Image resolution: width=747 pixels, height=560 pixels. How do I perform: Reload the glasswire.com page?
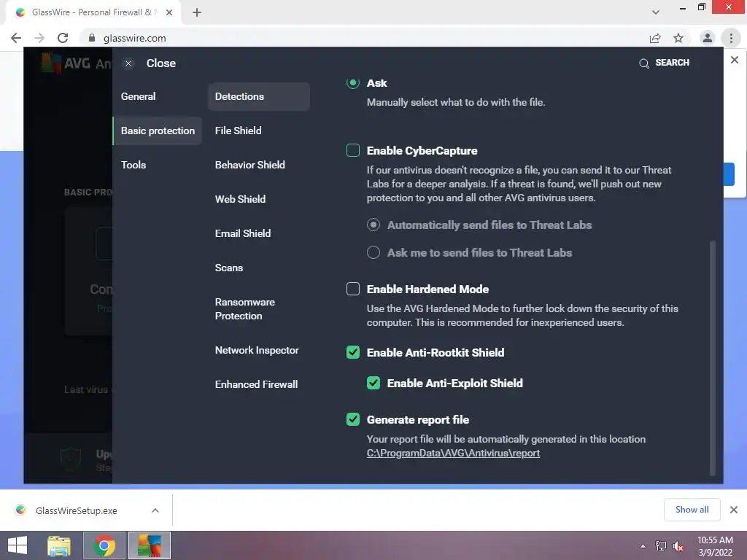[63, 38]
